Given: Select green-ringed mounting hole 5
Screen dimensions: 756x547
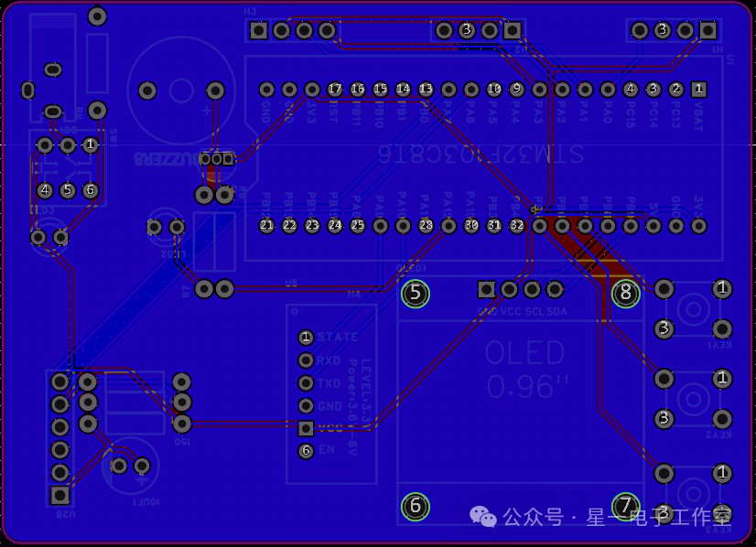Looking at the screenshot, I should tap(416, 294).
